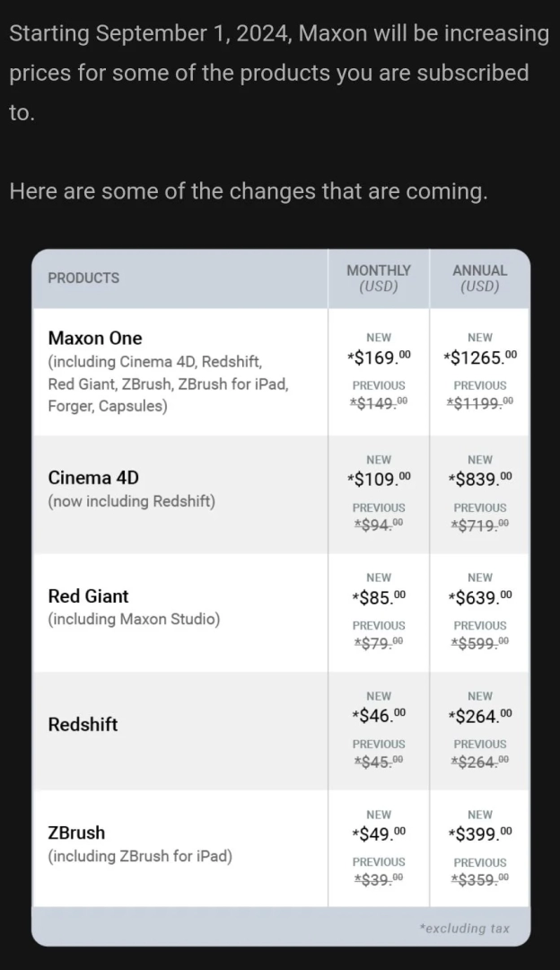The height and width of the screenshot is (970, 560).
Task: Click Red Giant previous monthly price $79
Action: pos(379,643)
